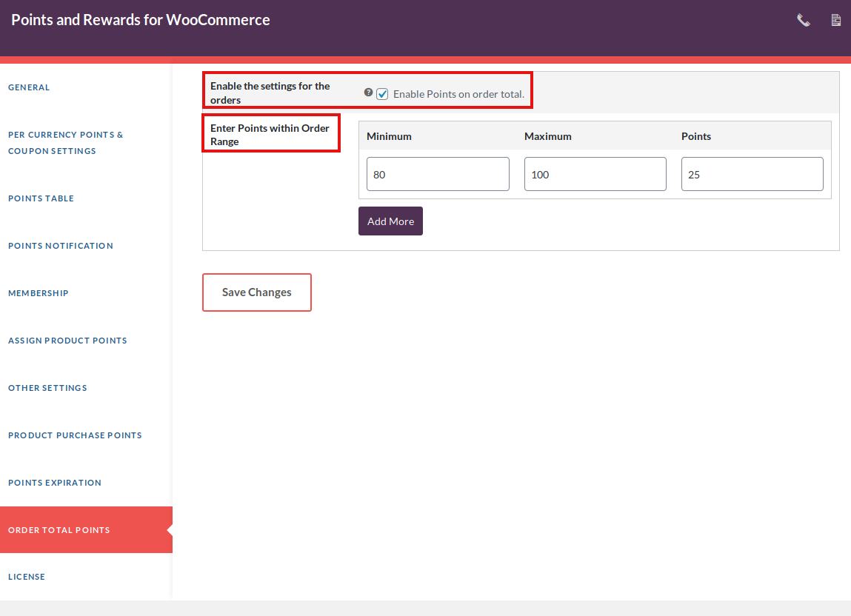Click the phone contact icon in header
Screen dimensions: 851x616
pyautogui.click(x=804, y=21)
